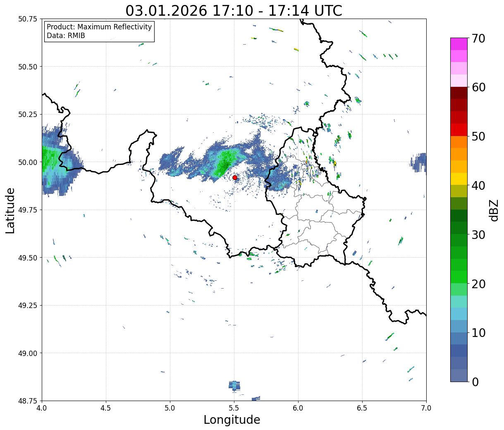Click latitude tick label 49.75
504x430 pixels.
(28, 210)
